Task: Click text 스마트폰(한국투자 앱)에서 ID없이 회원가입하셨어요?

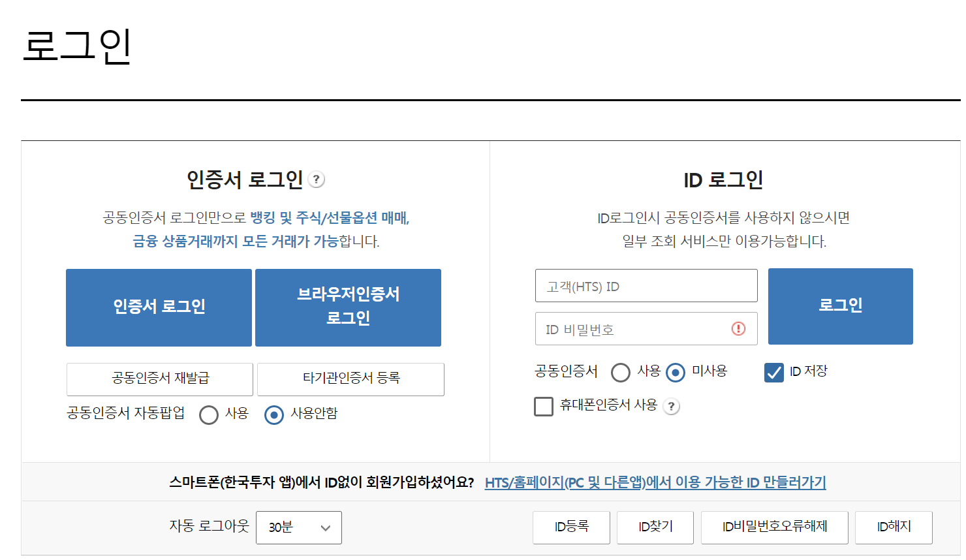Action: (x=322, y=482)
